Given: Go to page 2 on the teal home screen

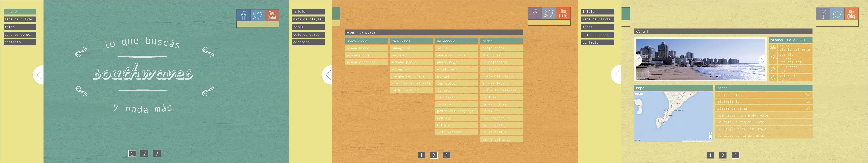Looking at the screenshot, I should coord(144,153).
